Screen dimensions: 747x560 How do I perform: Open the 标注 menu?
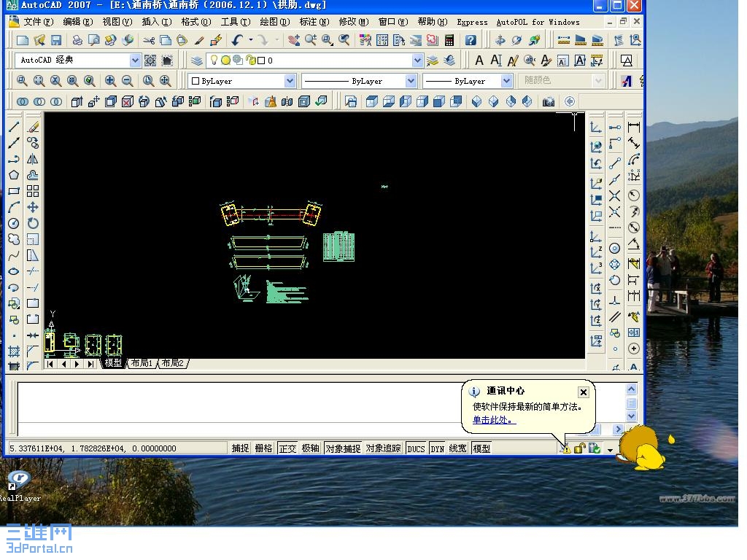(314, 22)
